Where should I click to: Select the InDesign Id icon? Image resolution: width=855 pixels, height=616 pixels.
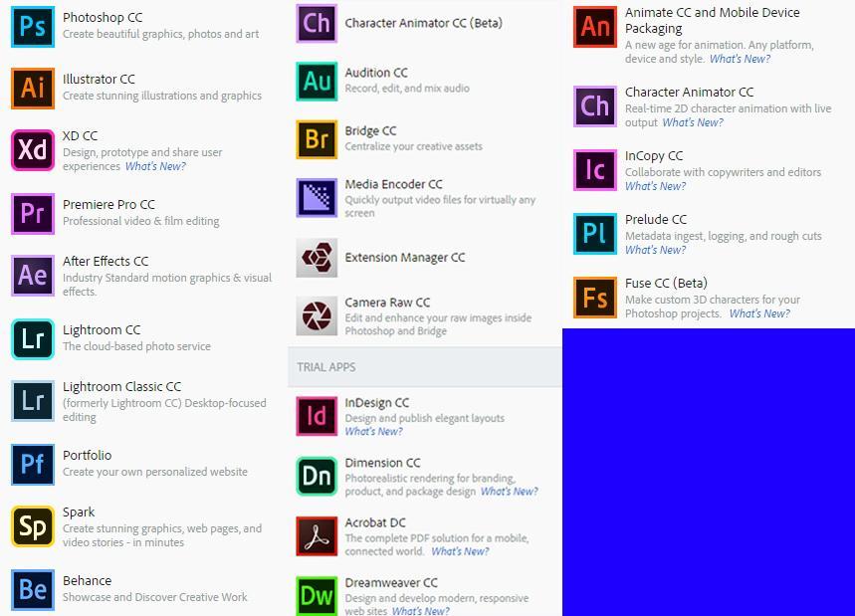[317, 417]
